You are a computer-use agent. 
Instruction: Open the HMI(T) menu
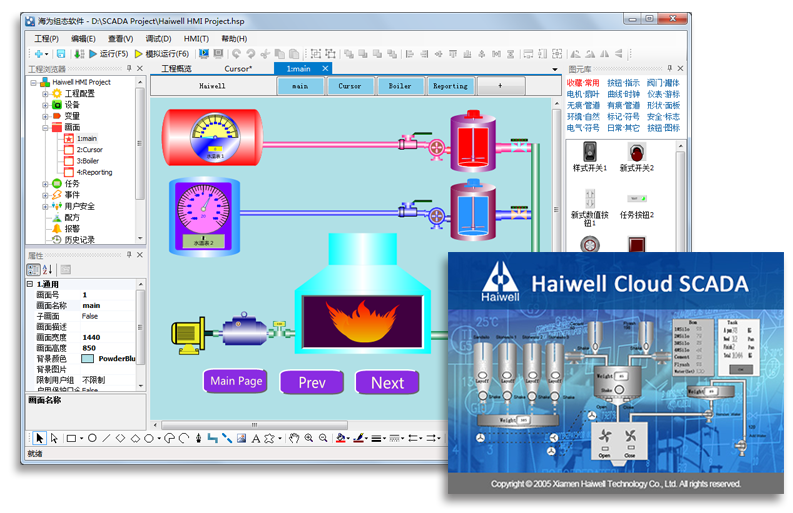(195, 38)
